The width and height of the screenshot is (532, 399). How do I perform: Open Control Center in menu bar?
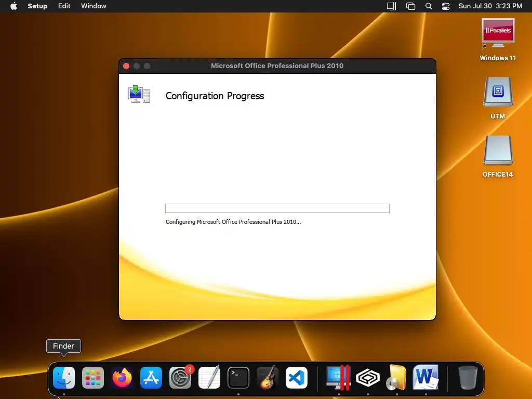pos(445,6)
